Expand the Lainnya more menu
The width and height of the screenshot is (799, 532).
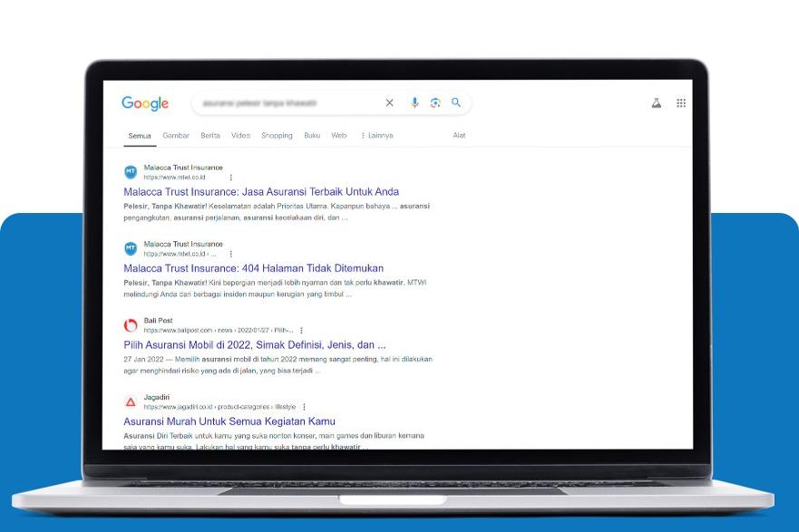click(377, 135)
